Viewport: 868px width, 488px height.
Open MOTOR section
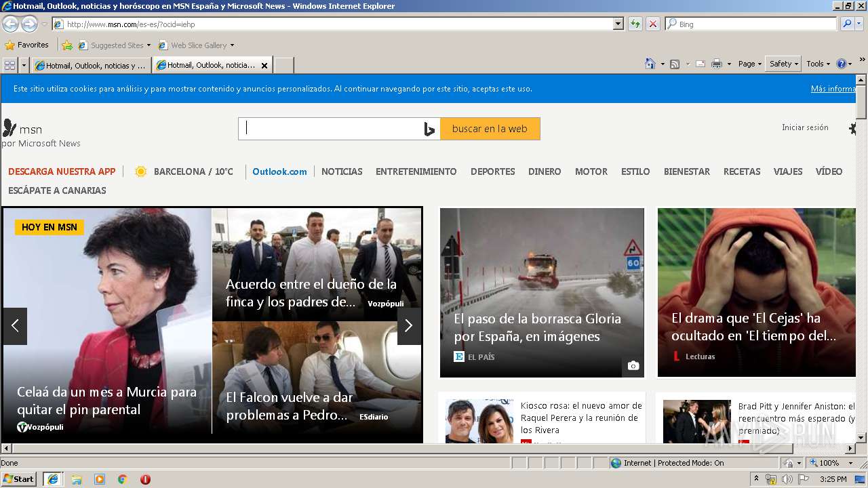coord(591,171)
